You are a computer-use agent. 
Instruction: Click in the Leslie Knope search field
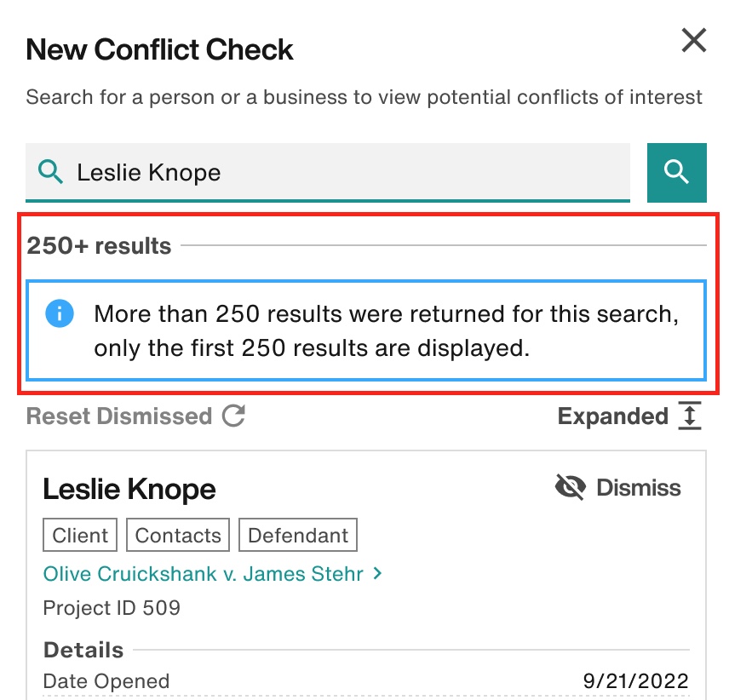pos(328,172)
